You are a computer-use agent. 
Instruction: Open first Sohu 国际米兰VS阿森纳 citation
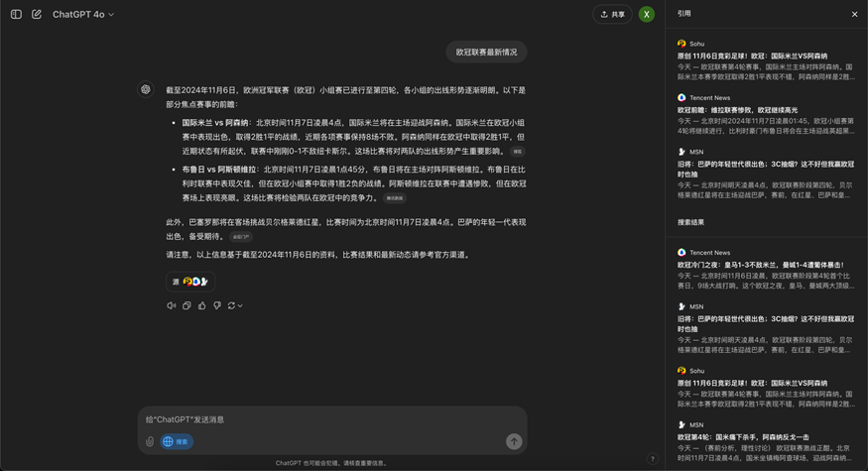pos(766,59)
